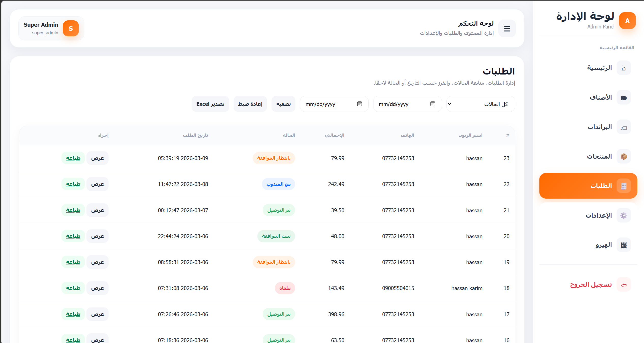This screenshot has width=644, height=343.
Task: Select the orders (الطلبات) receipt icon
Action: [x=623, y=186]
